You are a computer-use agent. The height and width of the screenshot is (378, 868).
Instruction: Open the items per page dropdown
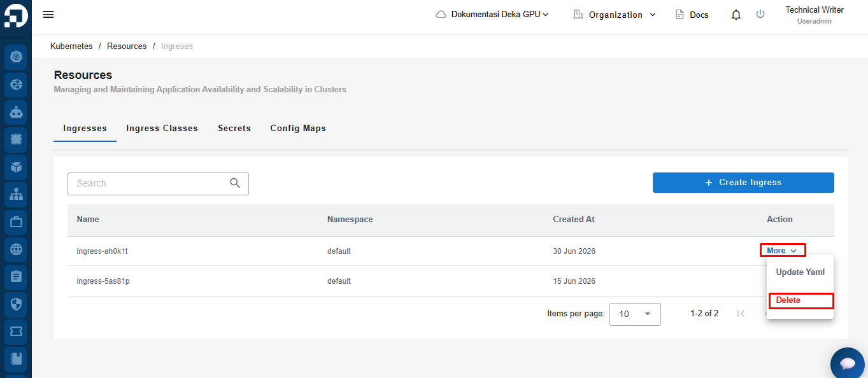[x=635, y=314]
